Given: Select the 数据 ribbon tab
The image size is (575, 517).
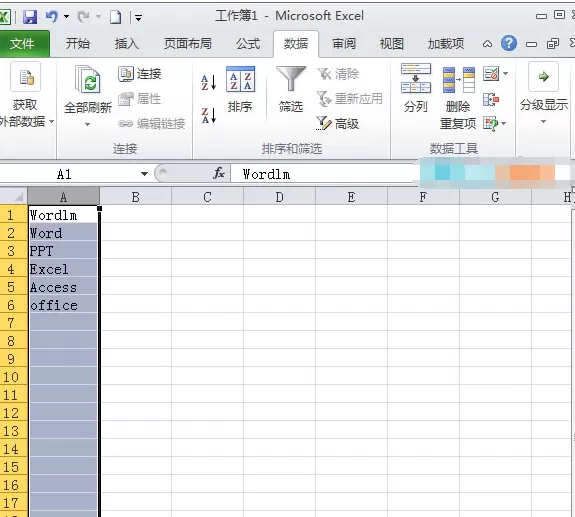Looking at the screenshot, I should pos(296,44).
